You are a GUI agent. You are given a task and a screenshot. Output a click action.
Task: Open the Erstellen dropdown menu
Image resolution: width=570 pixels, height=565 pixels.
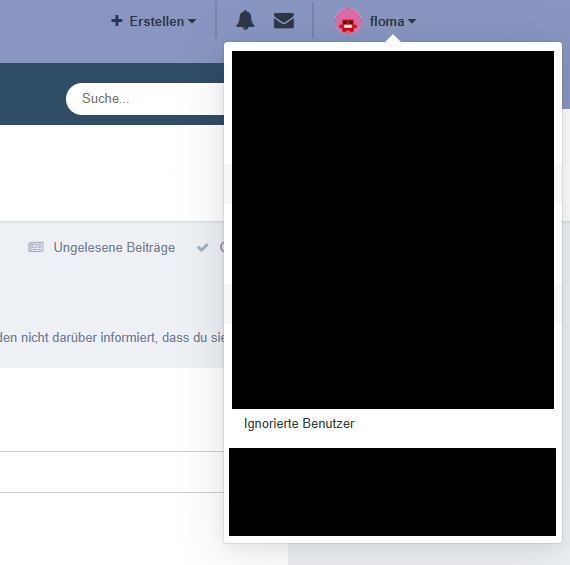153,21
